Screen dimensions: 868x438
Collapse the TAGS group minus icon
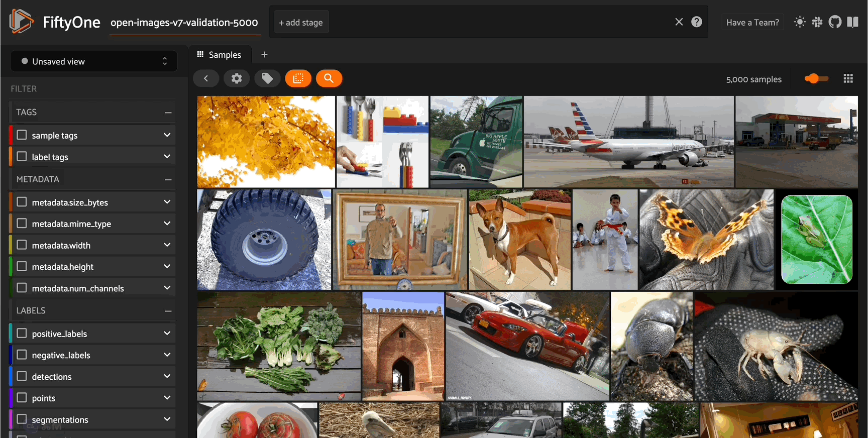point(168,113)
